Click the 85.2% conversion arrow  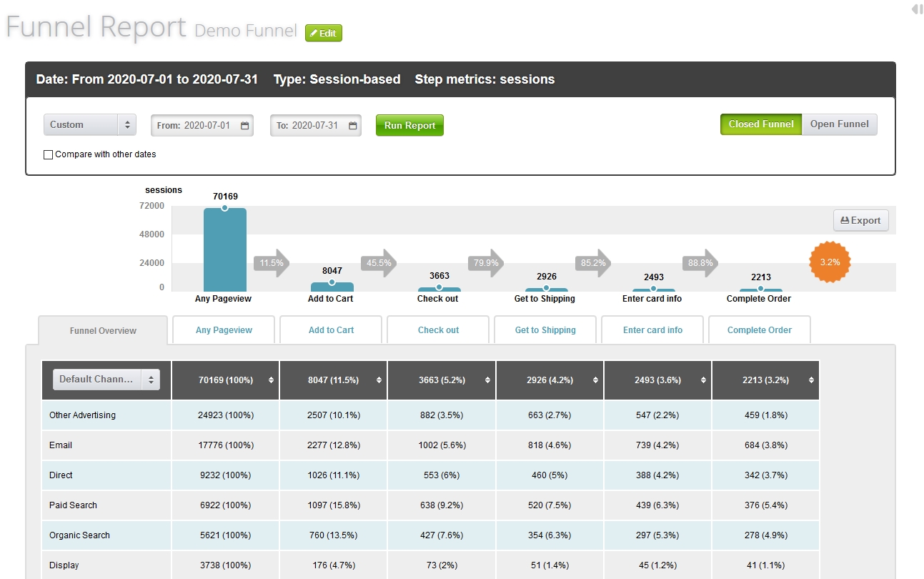(593, 263)
